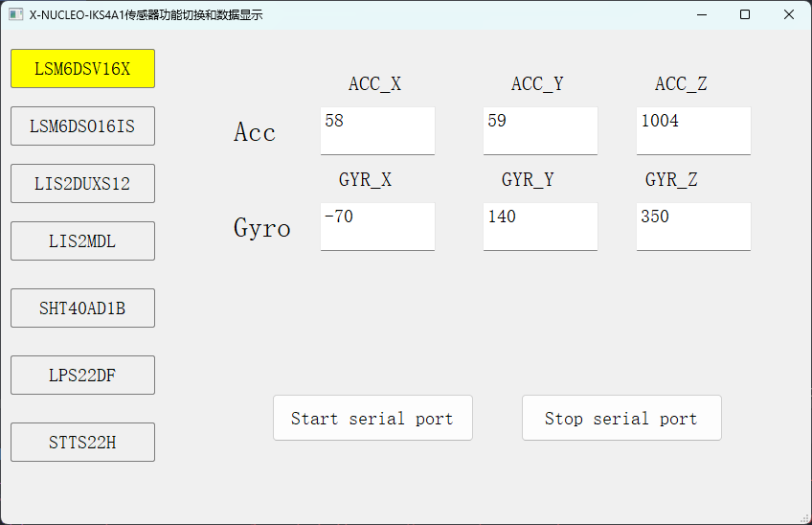Image resolution: width=812 pixels, height=525 pixels.
Task: Minimize the sensor display window
Action: 702,14
